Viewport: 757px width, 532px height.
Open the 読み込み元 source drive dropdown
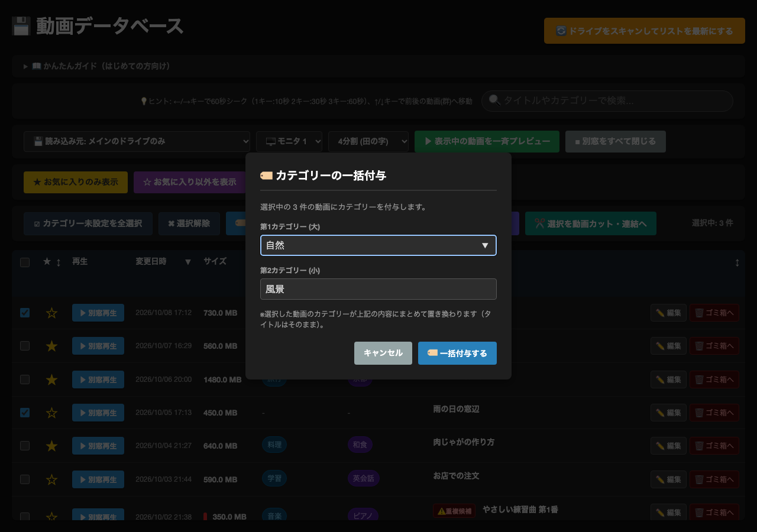(x=137, y=141)
